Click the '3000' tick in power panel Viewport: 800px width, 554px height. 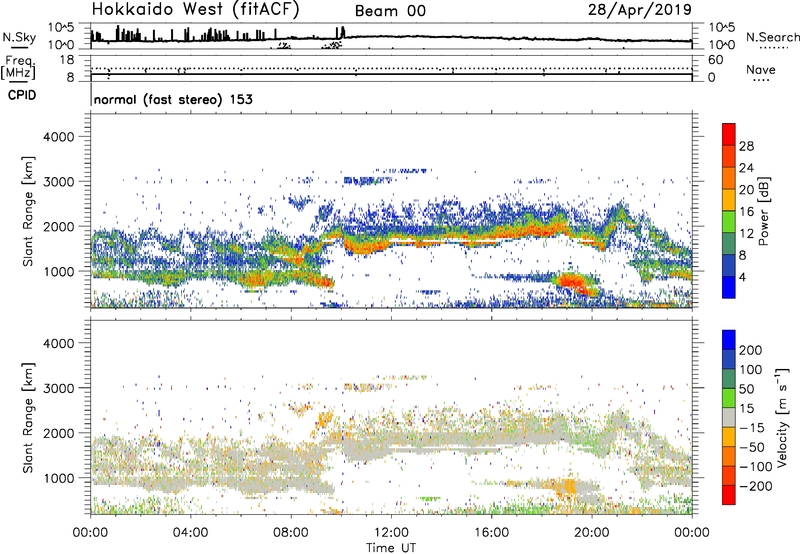coord(58,182)
